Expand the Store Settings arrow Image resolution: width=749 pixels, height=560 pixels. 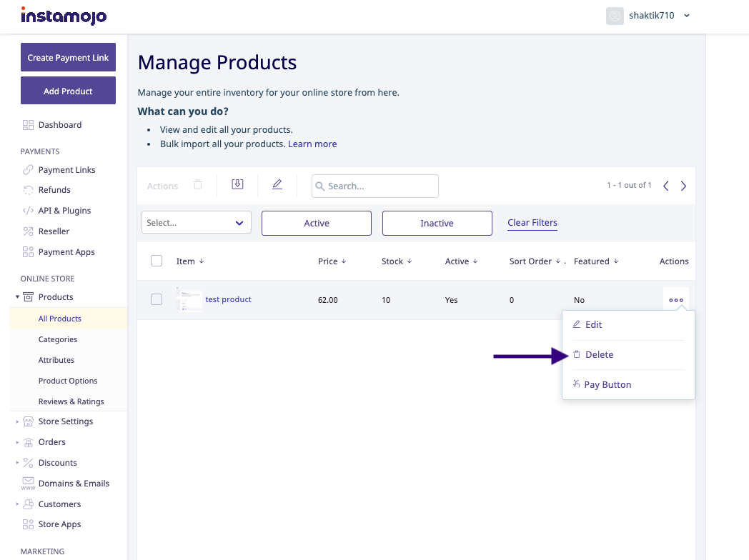tap(17, 421)
